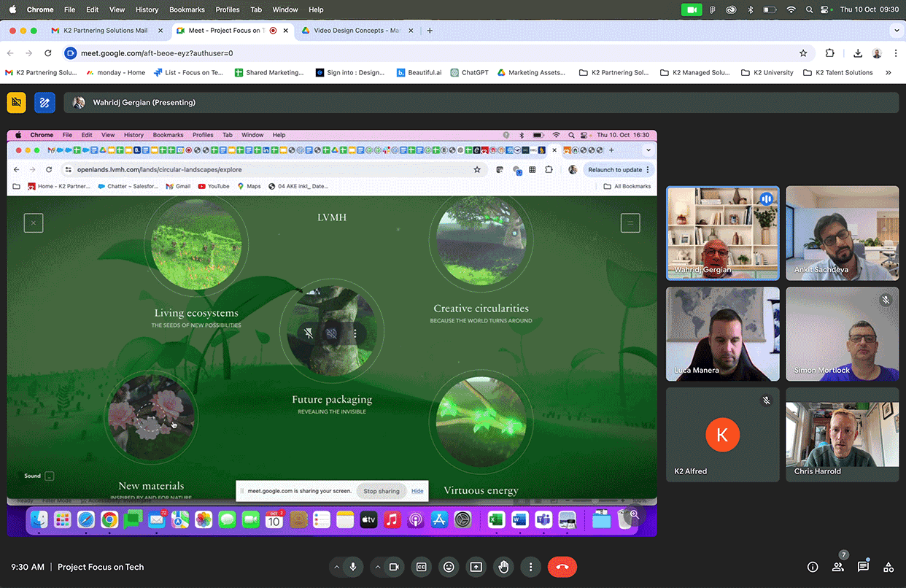This screenshot has width=906, height=588.
Task: Toggle the camera on or off
Action: pos(395,567)
